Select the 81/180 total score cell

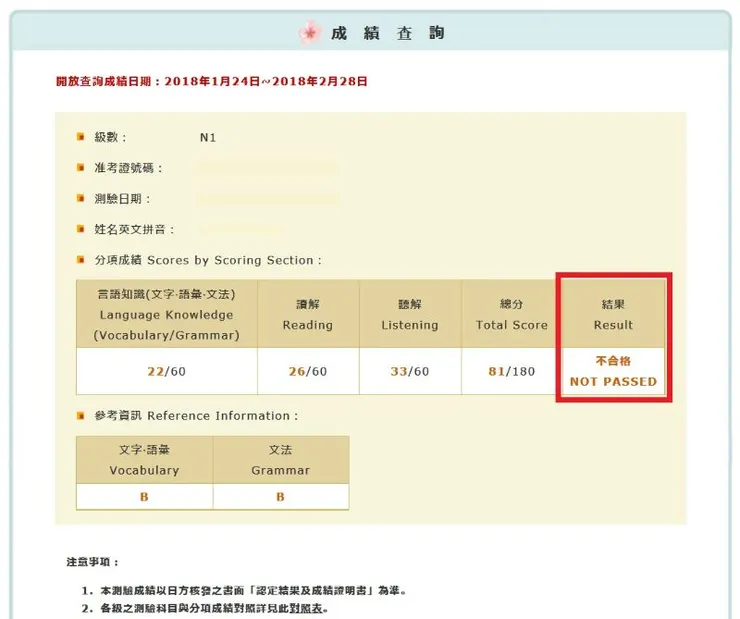512,371
